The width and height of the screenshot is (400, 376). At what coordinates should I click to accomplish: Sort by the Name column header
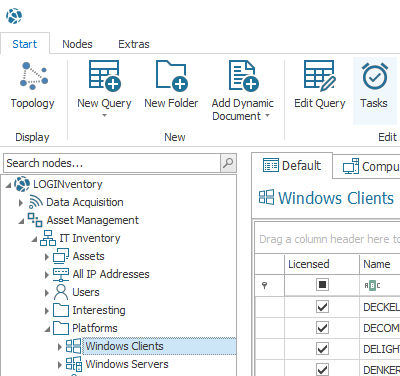point(380,264)
